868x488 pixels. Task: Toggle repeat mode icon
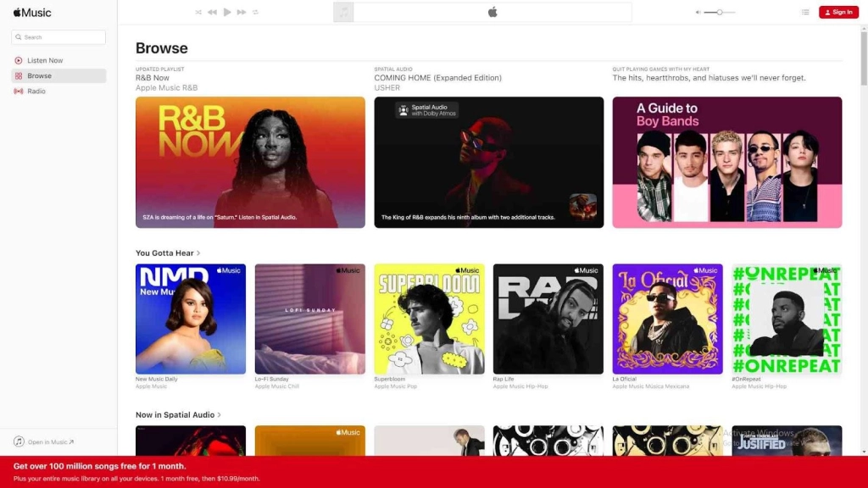pyautogui.click(x=256, y=12)
